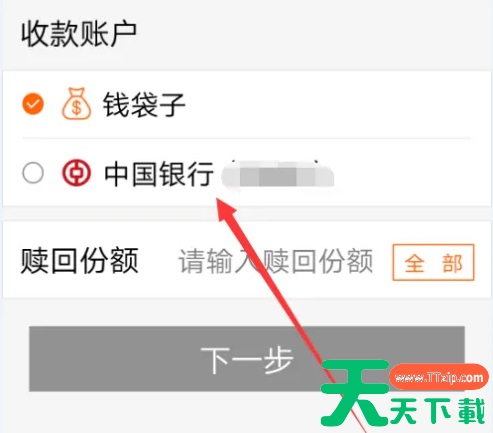Screen dimensions: 493x433
Task: Click the 赎回份额 field label
Action: coord(79,261)
